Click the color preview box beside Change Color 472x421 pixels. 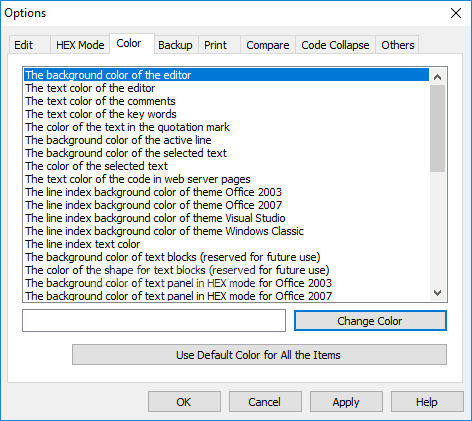pyautogui.click(x=154, y=320)
